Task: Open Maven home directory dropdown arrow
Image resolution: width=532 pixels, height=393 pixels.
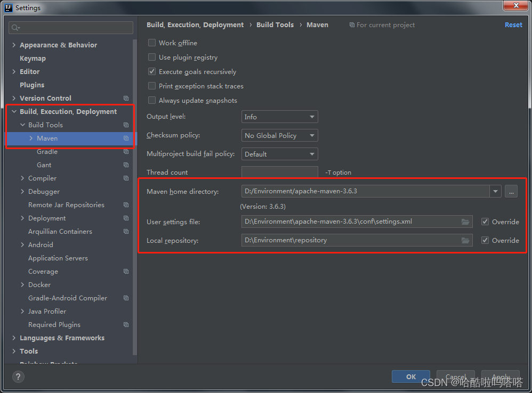Action: pos(495,191)
